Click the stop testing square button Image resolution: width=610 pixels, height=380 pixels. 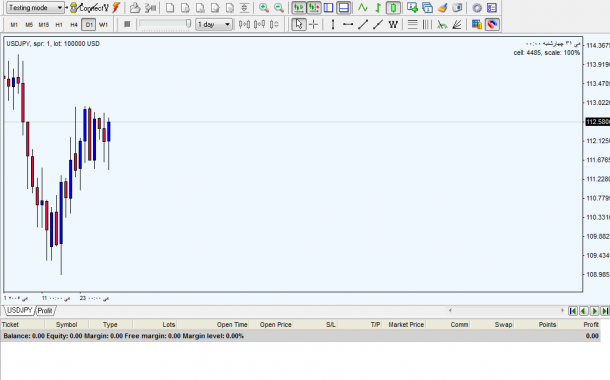tap(127, 24)
